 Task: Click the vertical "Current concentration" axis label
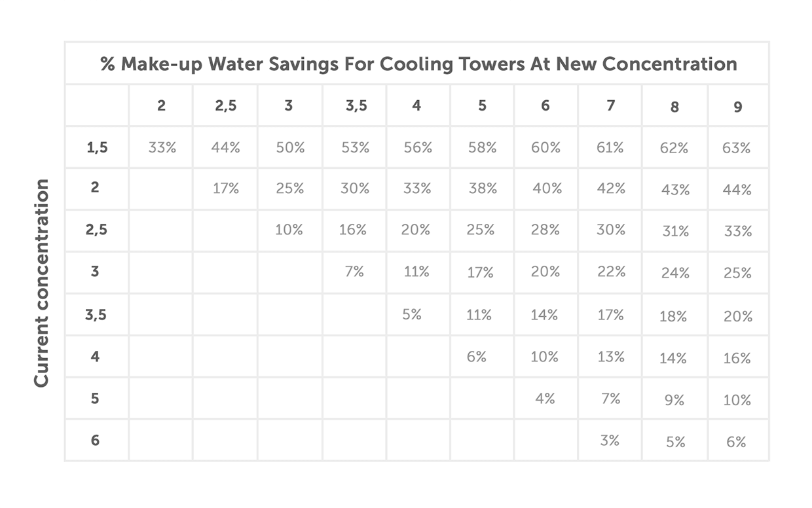pos(42,283)
